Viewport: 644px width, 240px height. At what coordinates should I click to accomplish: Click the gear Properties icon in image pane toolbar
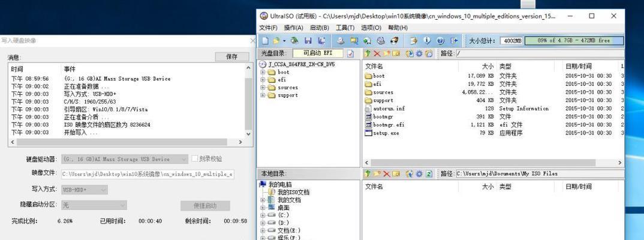tap(419, 53)
